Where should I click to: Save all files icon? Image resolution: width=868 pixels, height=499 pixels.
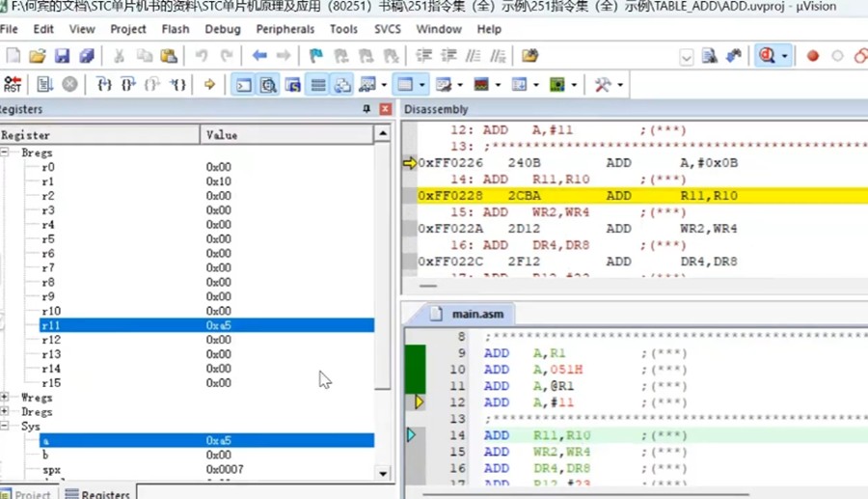pos(87,56)
